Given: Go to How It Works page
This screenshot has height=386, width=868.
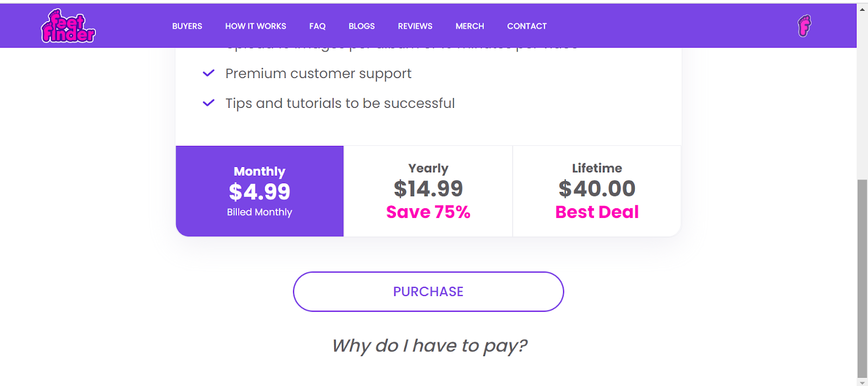Looking at the screenshot, I should point(256,26).
